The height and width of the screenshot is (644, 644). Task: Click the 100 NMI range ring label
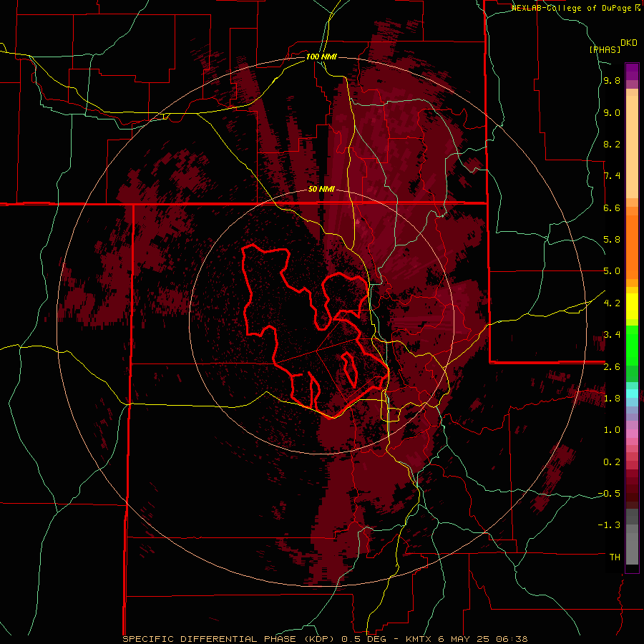click(321, 57)
